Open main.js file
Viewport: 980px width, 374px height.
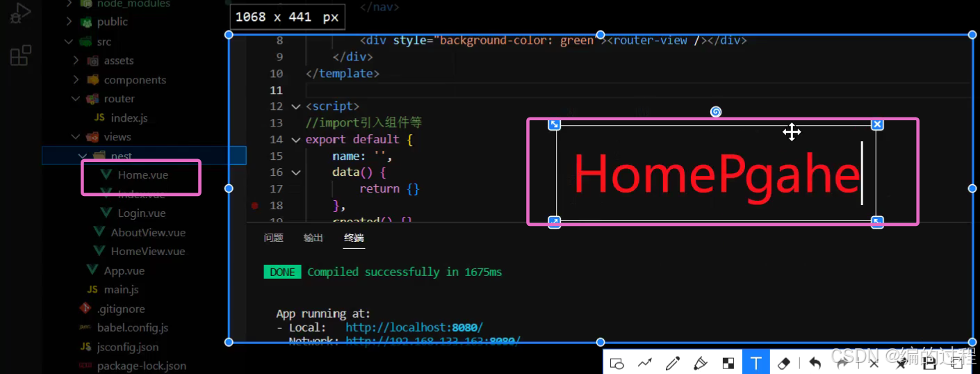pyautogui.click(x=122, y=289)
